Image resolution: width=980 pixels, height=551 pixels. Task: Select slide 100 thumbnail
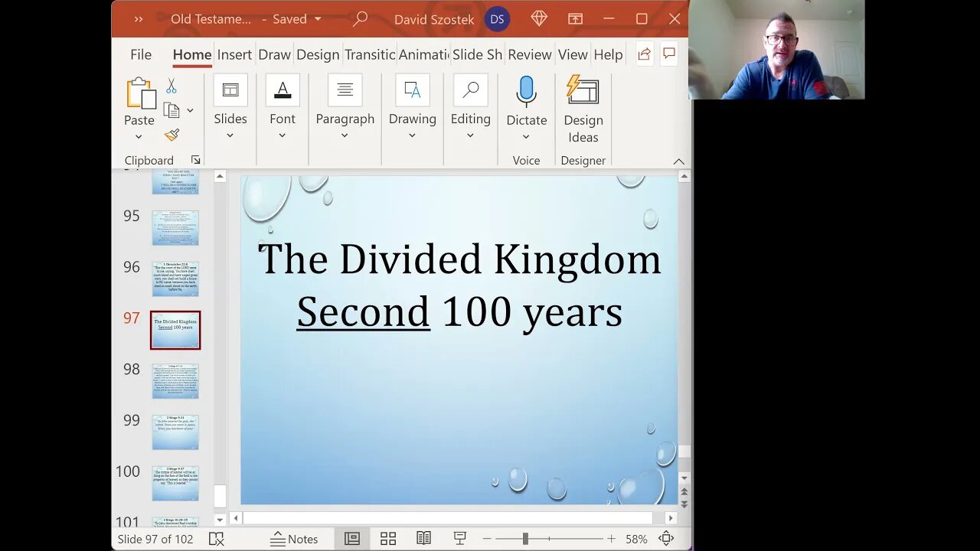point(175,483)
